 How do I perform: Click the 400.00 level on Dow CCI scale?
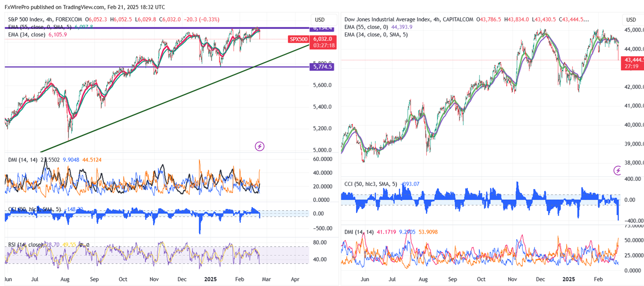pyautogui.click(x=632, y=179)
